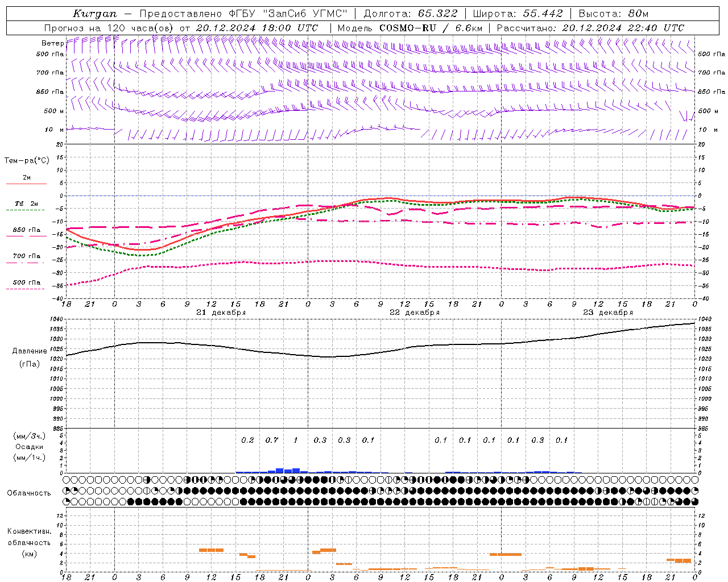Image resolution: width=728 pixels, height=582 pixels.
Task: Click the 1040 value on left pressure axis
Action: tap(56, 319)
